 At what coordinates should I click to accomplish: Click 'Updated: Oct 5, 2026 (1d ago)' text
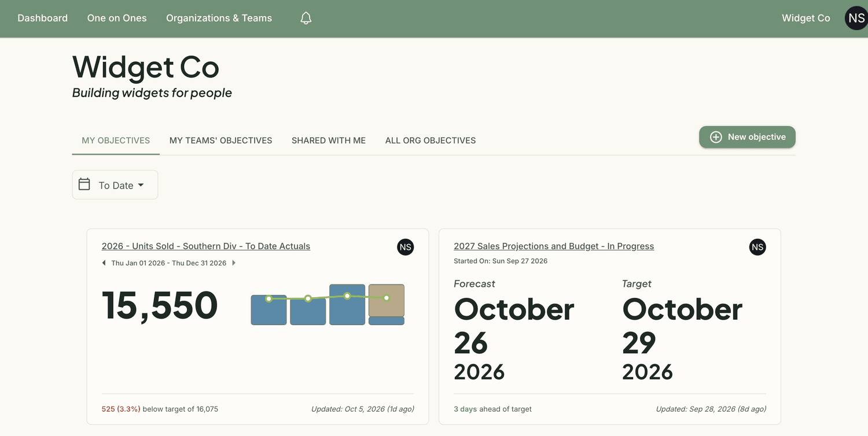(x=363, y=409)
